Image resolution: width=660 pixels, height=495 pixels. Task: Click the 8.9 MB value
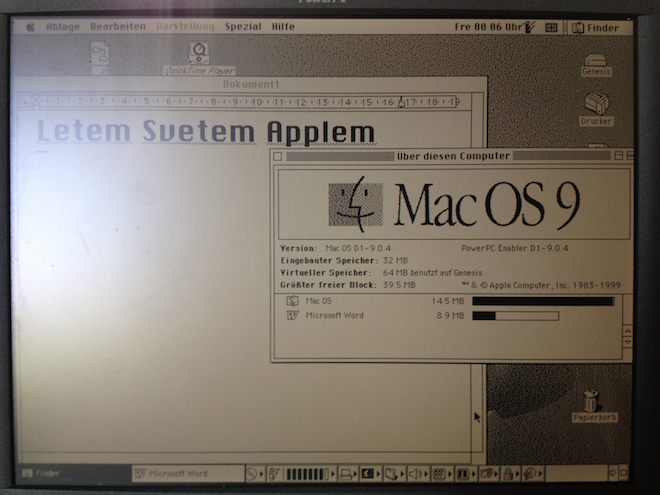450,316
